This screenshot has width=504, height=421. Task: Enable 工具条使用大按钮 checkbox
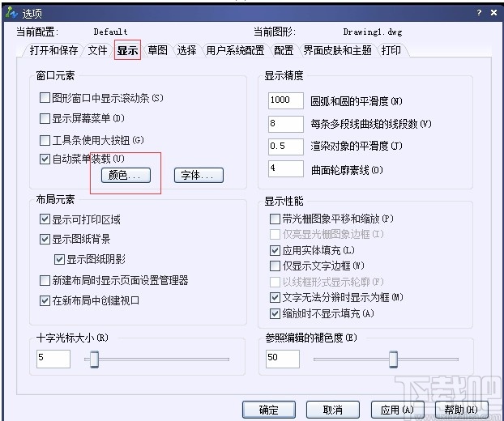point(45,140)
